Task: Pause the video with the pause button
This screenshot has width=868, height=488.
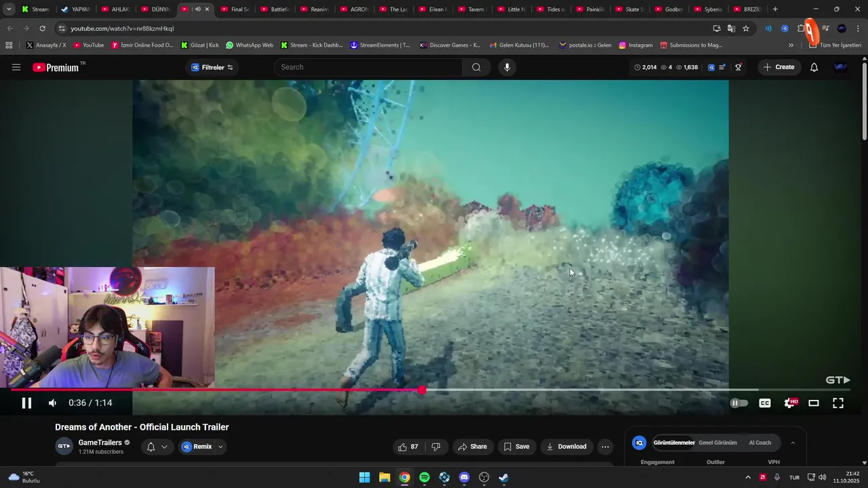Action: coord(26,403)
